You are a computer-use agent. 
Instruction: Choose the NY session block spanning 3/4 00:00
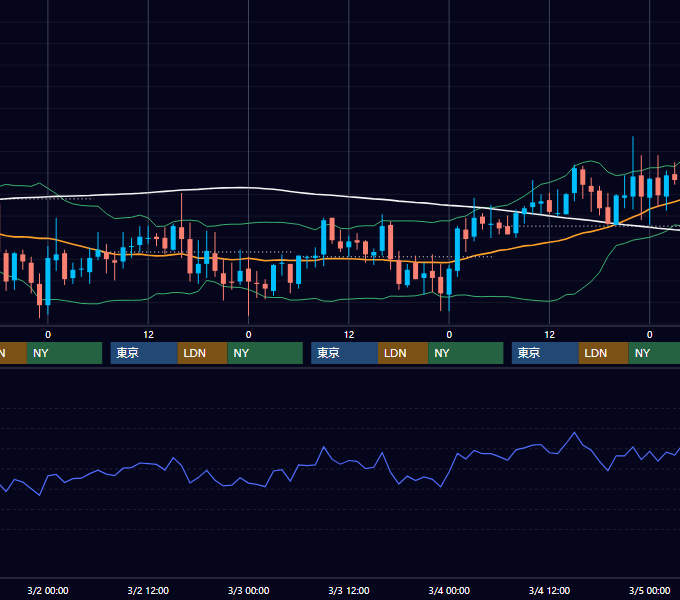pos(466,353)
